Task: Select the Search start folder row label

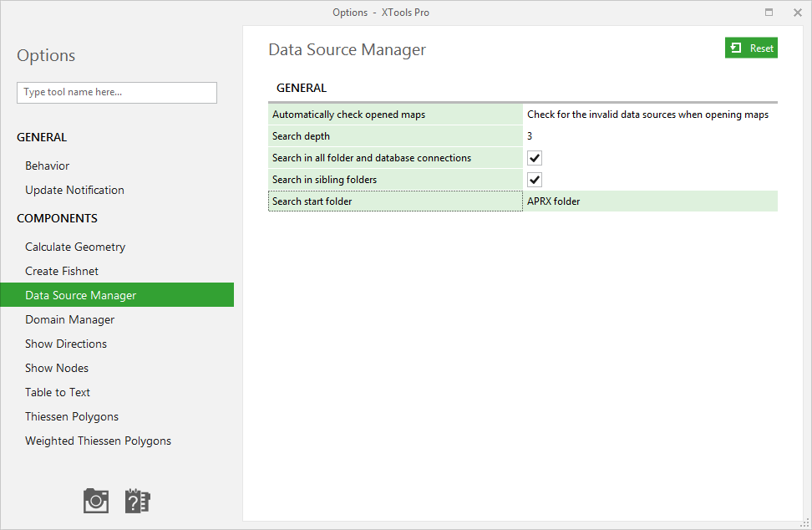Action: pyautogui.click(x=395, y=201)
